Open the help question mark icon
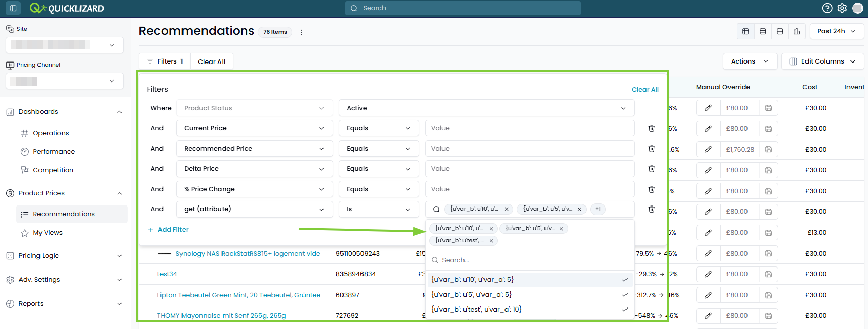Screen dimensions: 868x329 (x=827, y=8)
